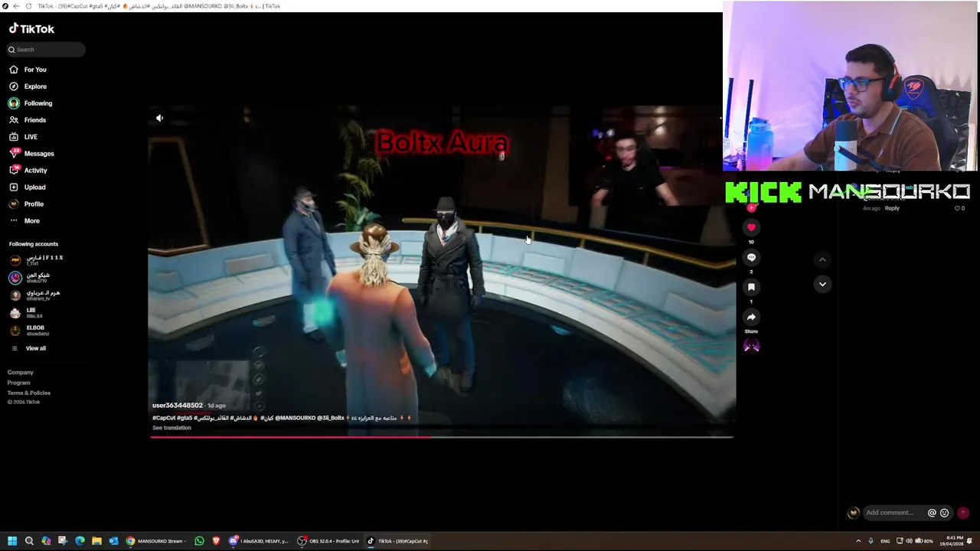Open Outlook from taskbar
Screen dimensions: 980x551
coord(113,541)
